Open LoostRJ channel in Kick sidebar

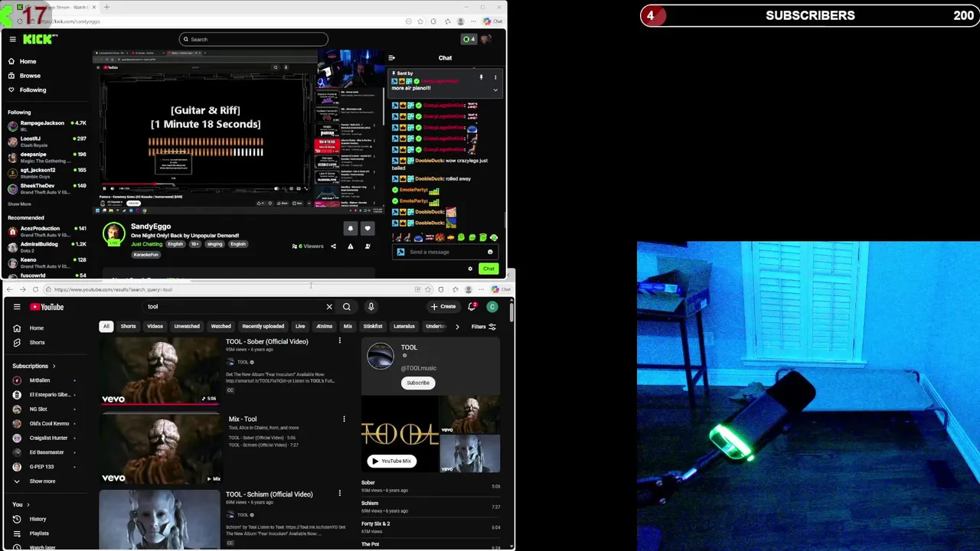point(47,142)
